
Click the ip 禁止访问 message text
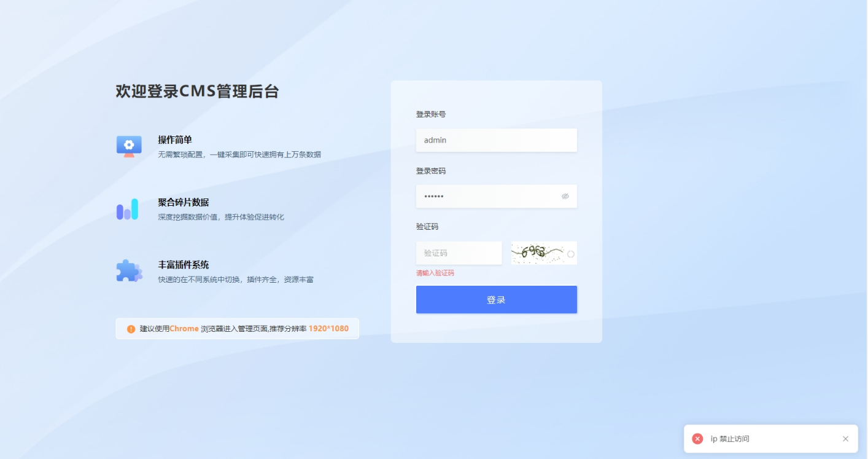point(730,439)
